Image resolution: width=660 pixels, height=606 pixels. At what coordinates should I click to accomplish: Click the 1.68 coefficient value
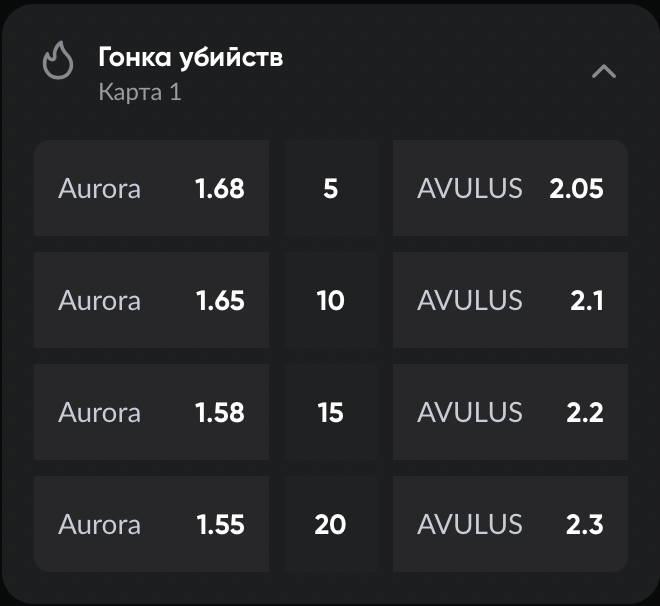(x=220, y=188)
